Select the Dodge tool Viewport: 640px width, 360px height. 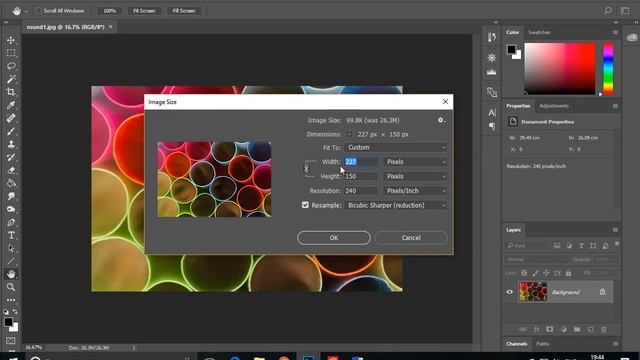11,209
